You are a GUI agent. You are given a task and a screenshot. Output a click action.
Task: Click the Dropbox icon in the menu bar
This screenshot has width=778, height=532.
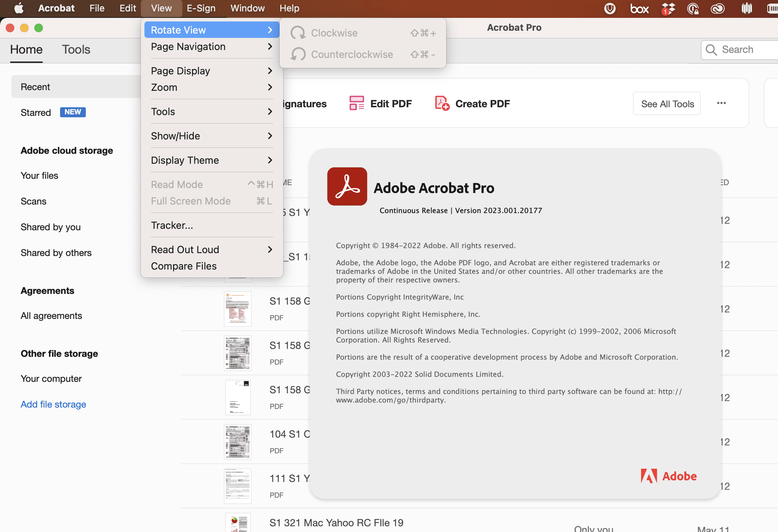coord(667,8)
